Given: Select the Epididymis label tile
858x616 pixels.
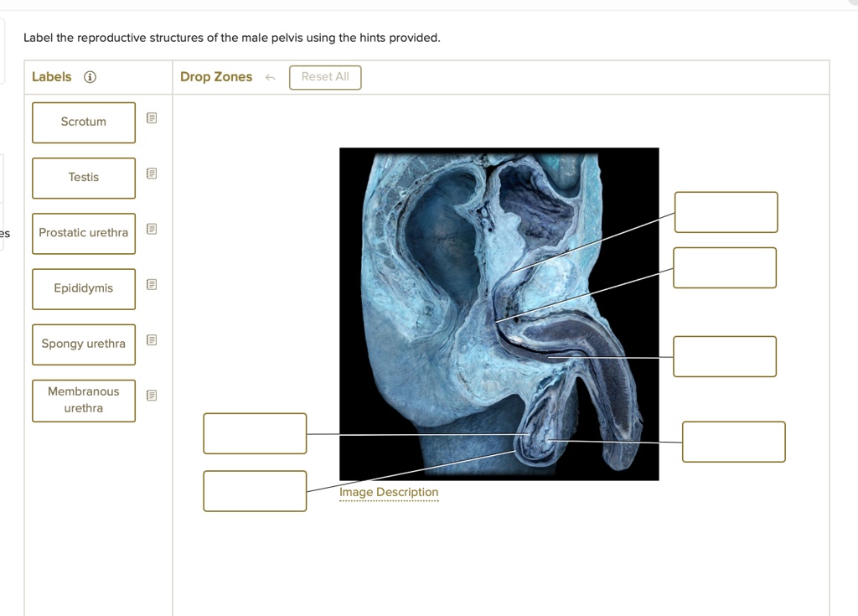Looking at the screenshot, I should tap(83, 289).
